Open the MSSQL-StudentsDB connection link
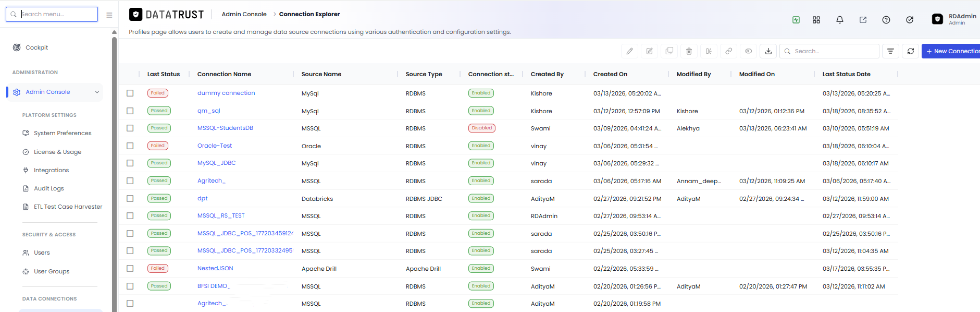980x312 pixels. [225, 128]
